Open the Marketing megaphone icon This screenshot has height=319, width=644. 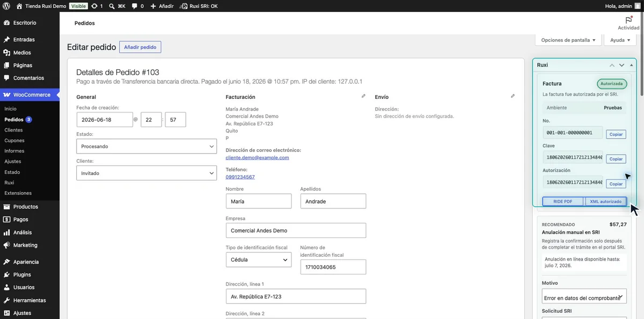6,245
